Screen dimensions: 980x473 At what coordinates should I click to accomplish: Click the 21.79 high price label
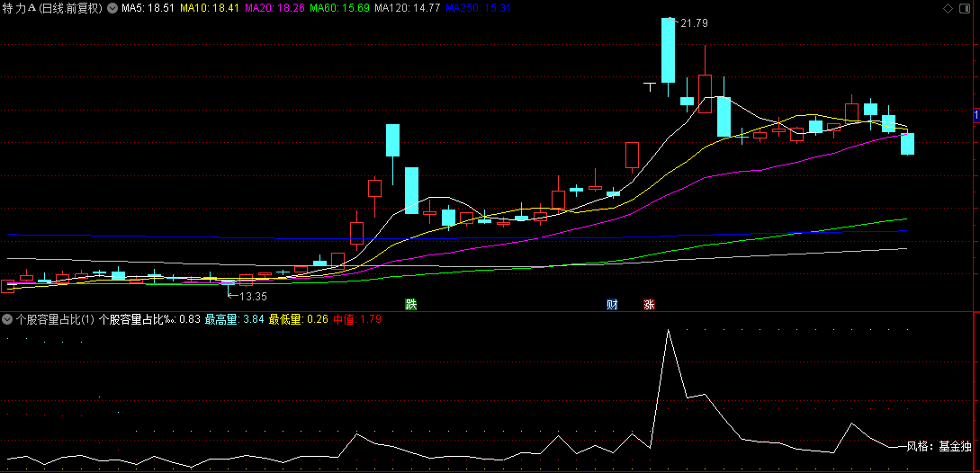693,23
